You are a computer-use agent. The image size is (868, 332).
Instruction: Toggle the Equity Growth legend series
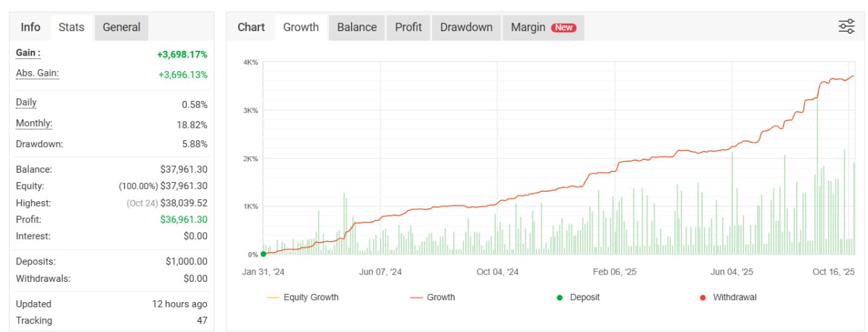[x=302, y=297]
